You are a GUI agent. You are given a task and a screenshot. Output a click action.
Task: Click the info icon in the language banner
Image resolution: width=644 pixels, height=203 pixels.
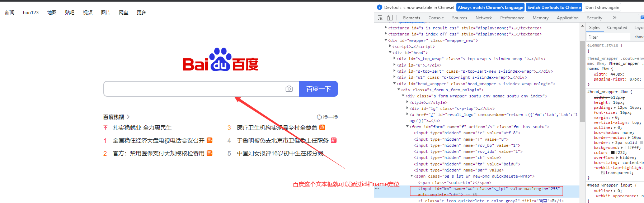tap(380, 7)
